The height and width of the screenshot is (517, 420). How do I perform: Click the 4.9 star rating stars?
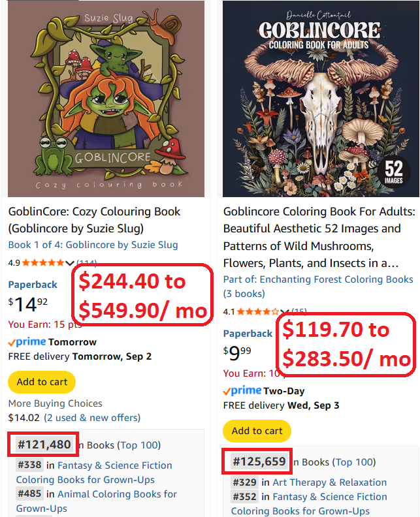click(x=43, y=263)
